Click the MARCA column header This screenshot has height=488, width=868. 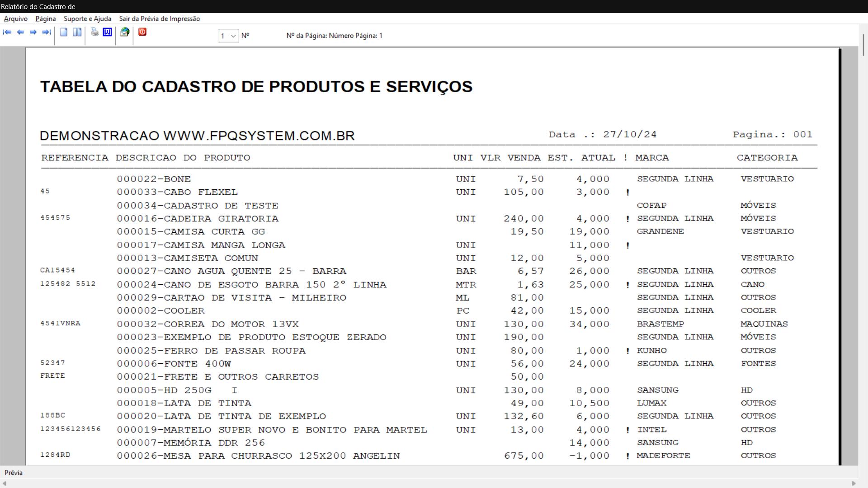pos(652,158)
